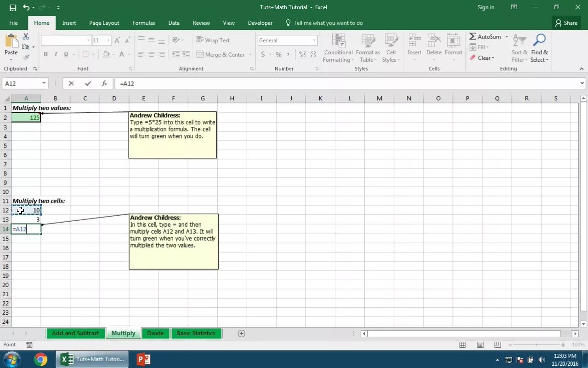Switch to the Insert ribbon tab
Image resolution: width=588 pixels, height=368 pixels.
[x=69, y=23]
